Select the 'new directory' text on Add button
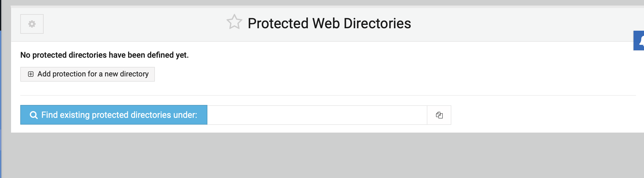Screen dimensions: 644x178 pos(127,74)
